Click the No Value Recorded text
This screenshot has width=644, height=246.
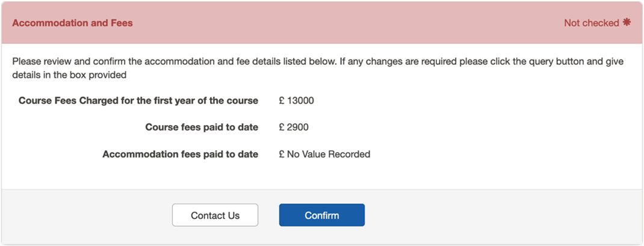[328, 154]
